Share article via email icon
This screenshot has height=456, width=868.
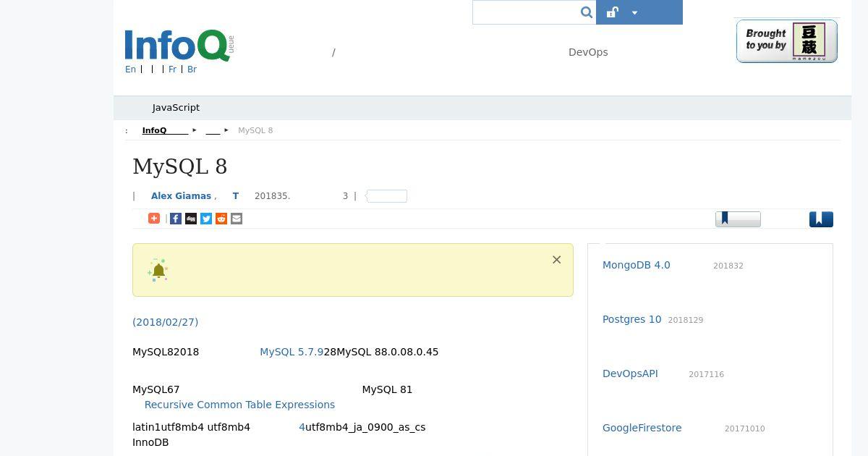pos(237,219)
